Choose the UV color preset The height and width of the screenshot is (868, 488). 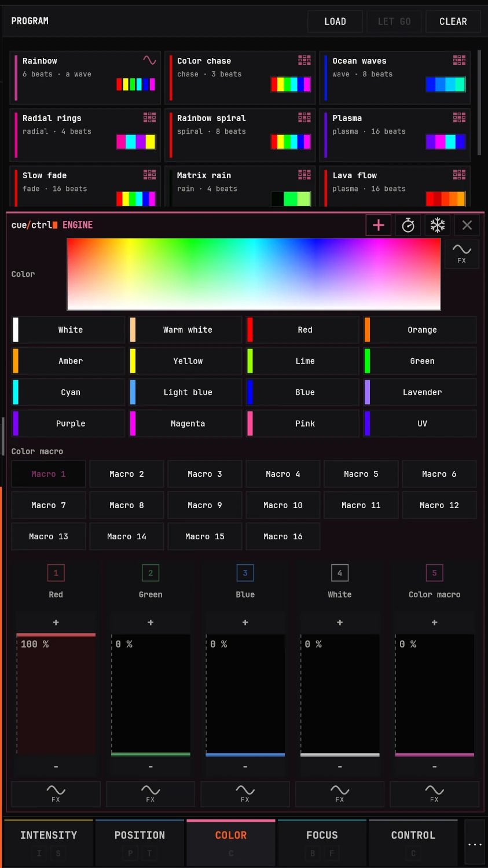tap(420, 424)
